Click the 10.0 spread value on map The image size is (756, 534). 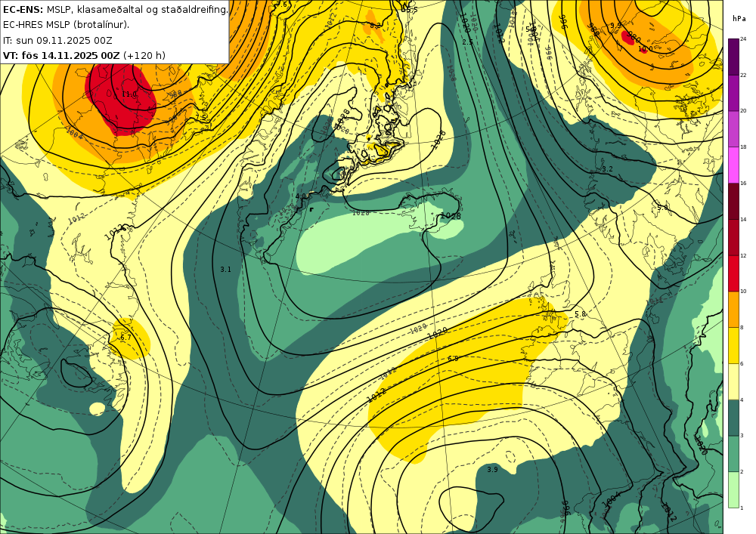[x=646, y=49]
